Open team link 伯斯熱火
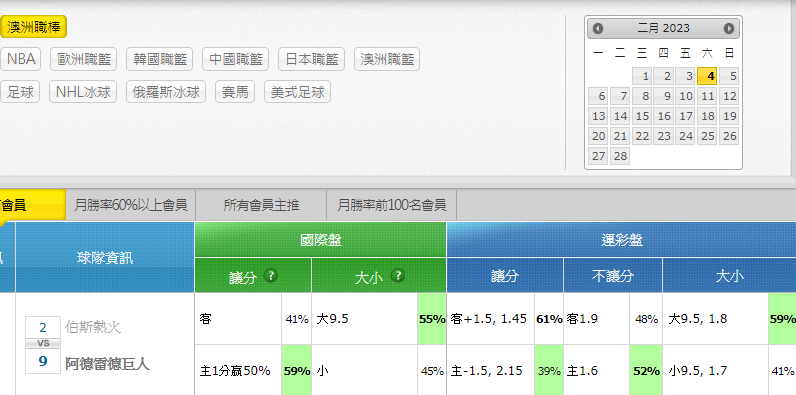Image resolution: width=796 pixels, height=395 pixels. (x=93, y=327)
